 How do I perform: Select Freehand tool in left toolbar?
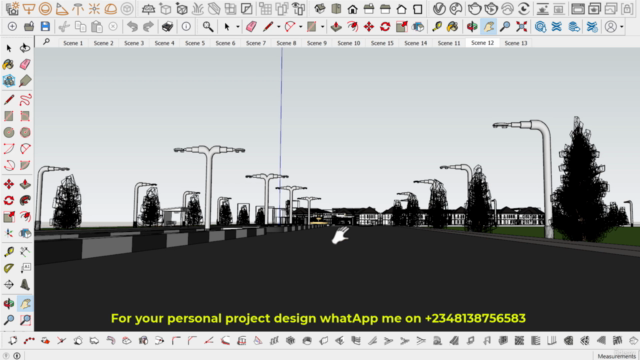(25, 100)
